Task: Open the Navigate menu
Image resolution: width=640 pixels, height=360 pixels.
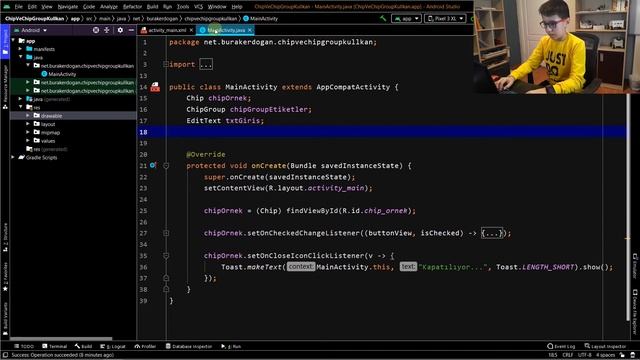Action: 68,7
